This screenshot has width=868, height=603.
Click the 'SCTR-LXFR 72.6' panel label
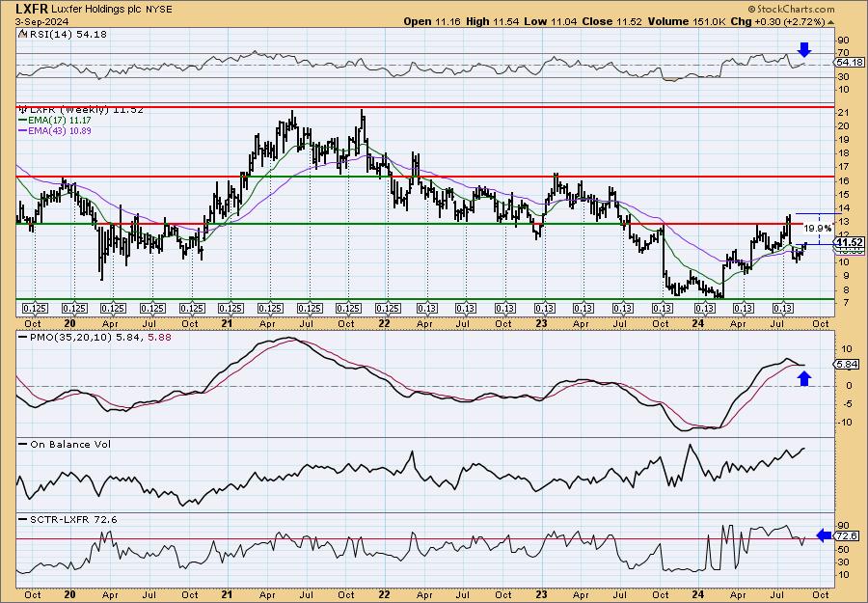[x=68, y=519]
